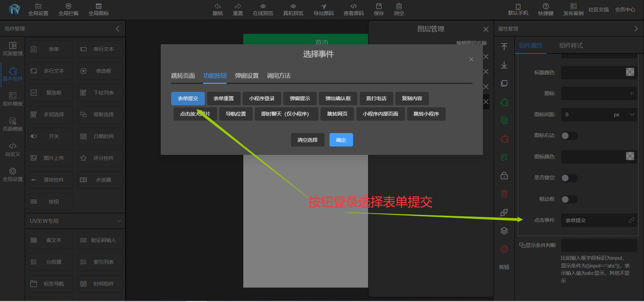Open the px unit dropdown for 图标间距
Screen dimensions: 644x302
pyautogui.click(x=632, y=115)
